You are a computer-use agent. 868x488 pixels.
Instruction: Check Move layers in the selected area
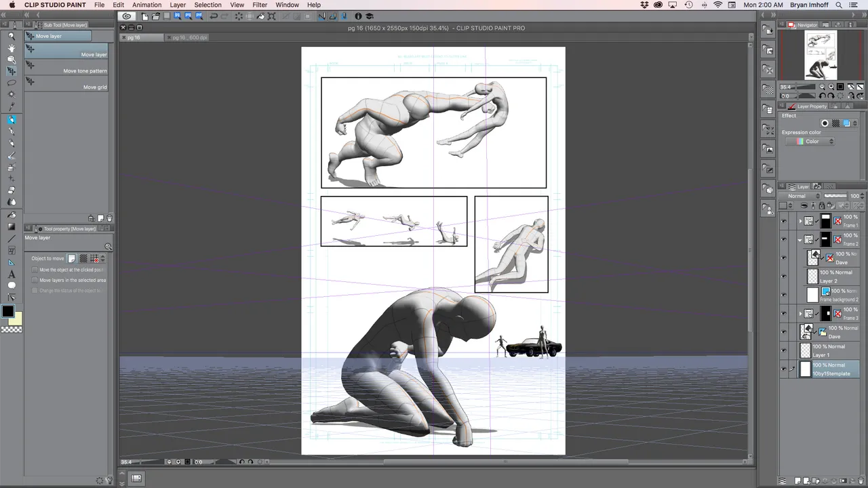(35, 280)
